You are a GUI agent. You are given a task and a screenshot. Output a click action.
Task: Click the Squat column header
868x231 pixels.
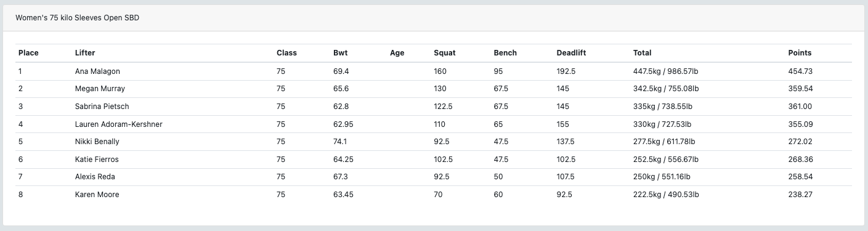coord(445,53)
